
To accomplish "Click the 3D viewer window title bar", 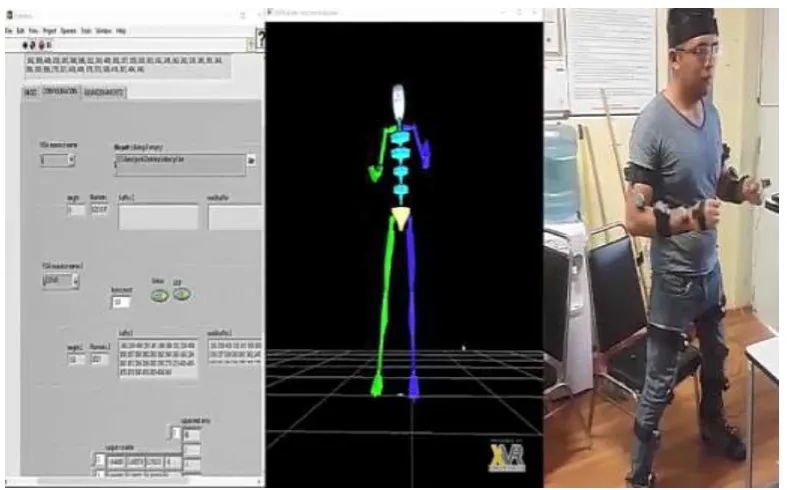I will pyautogui.click(x=404, y=13).
